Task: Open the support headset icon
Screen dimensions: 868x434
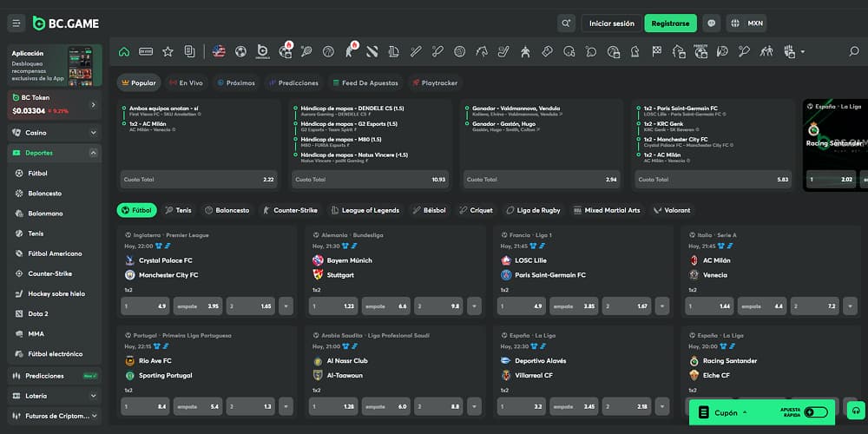Action: point(856,410)
